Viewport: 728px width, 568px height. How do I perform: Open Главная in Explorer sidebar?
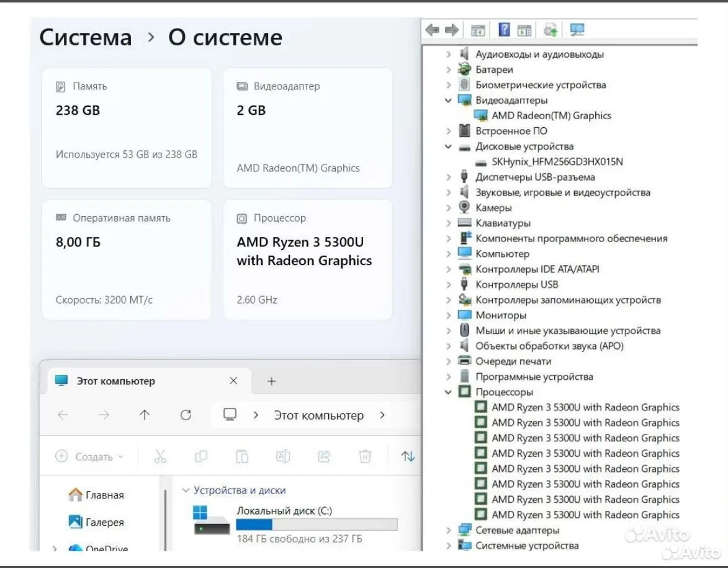96,495
